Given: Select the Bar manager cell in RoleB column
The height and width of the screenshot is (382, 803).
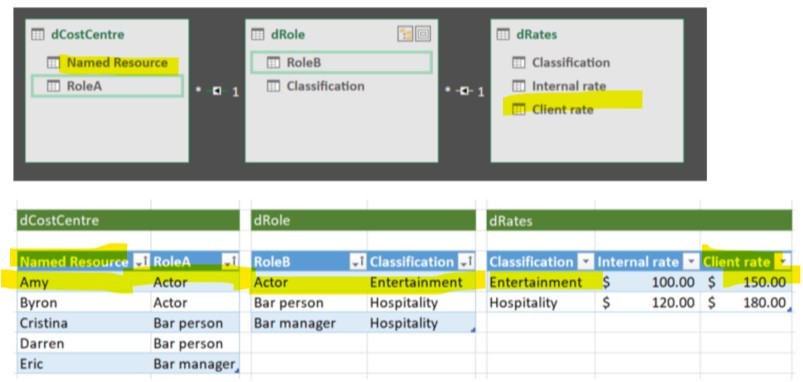Looking at the screenshot, I should coord(309,323).
